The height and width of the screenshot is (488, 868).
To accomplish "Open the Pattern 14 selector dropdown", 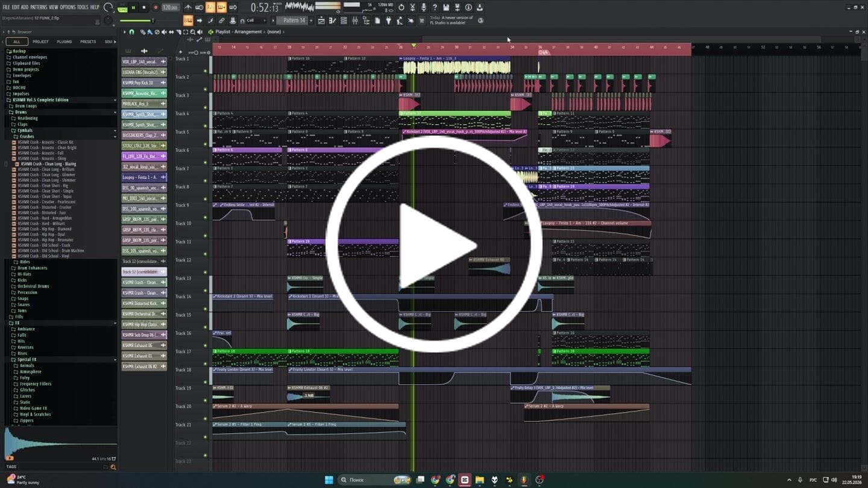I will click(295, 20).
